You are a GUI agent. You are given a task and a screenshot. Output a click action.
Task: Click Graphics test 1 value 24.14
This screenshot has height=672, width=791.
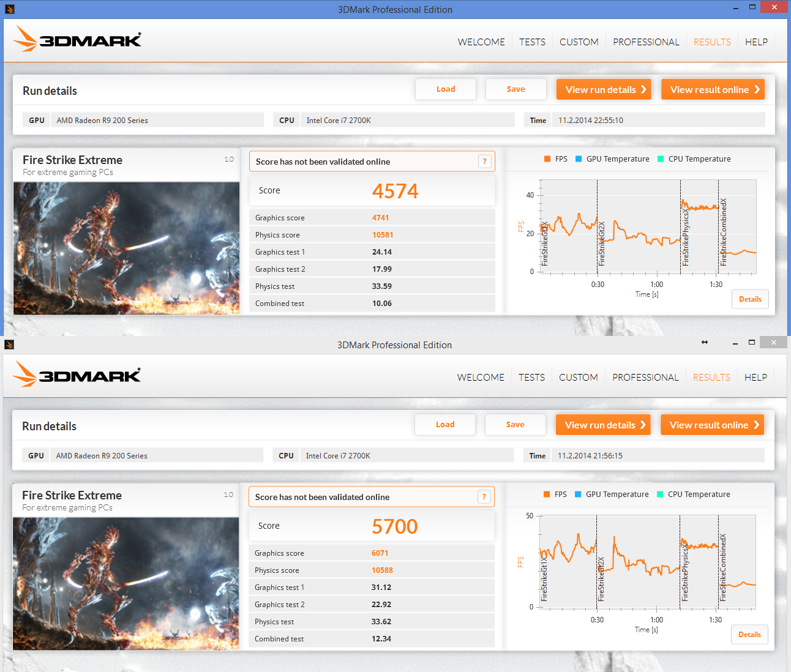coord(382,252)
